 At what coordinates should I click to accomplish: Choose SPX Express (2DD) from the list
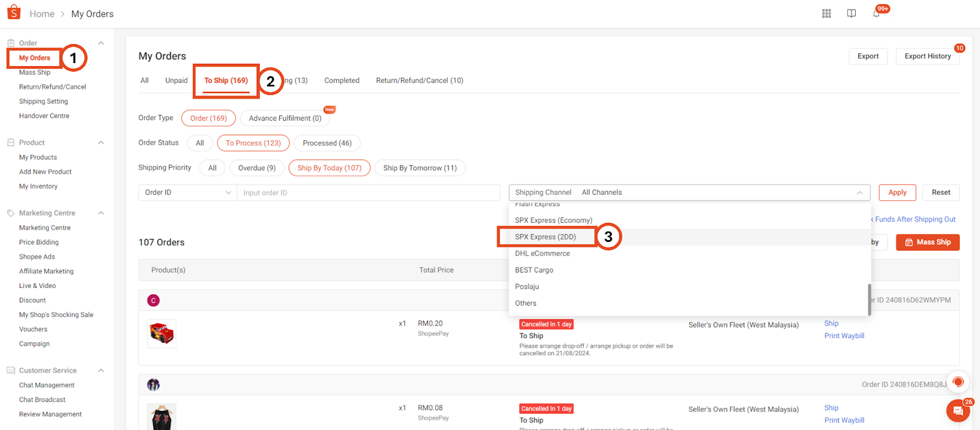point(546,237)
